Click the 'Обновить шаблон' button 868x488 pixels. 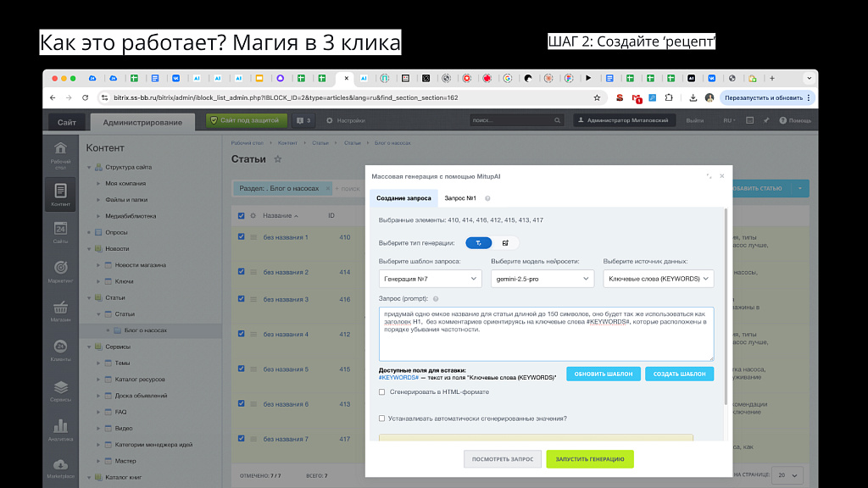pos(603,374)
